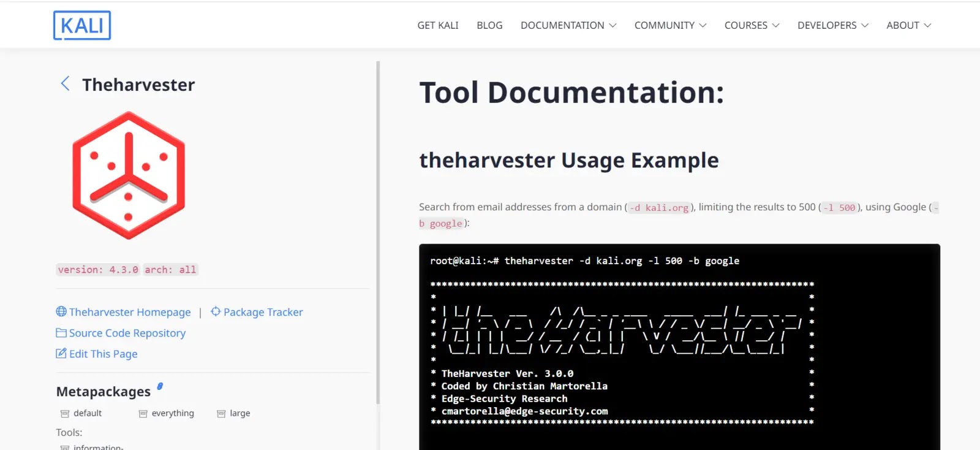Open the everything metapackage link
The width and height of the screenshot is (980, 450).
click(x=173, y=413)
